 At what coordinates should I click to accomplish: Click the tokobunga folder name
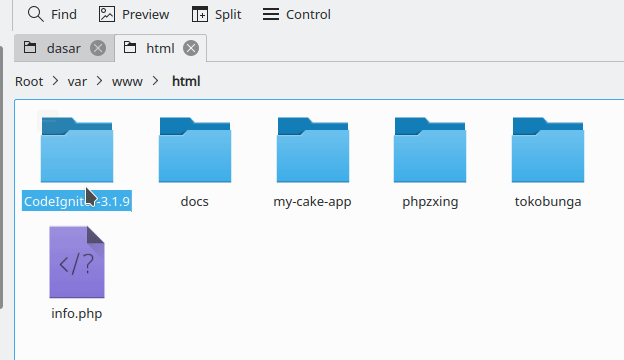548,202
